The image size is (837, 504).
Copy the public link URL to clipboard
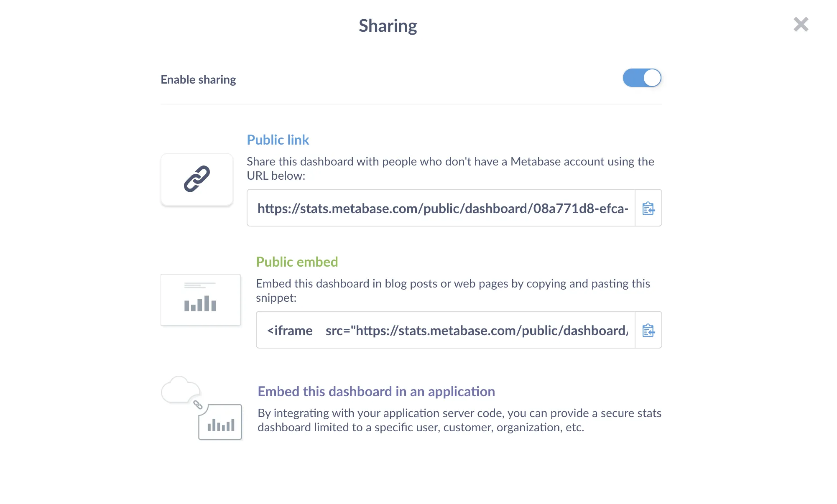[648, 208]
